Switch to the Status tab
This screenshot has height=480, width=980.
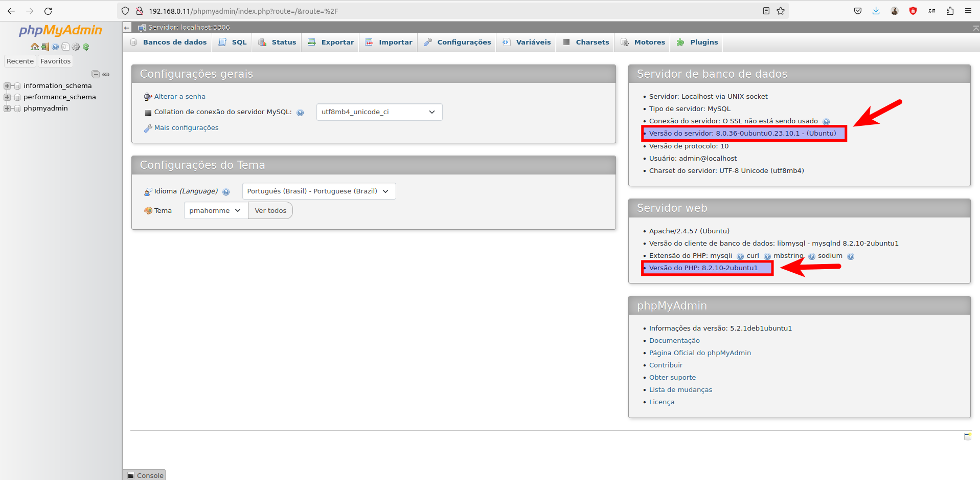tap(278, 42)
